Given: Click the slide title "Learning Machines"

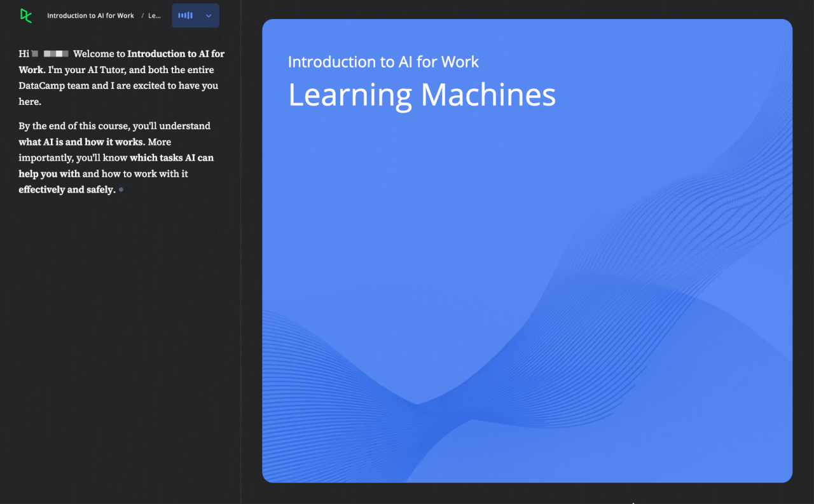Looking at the screenshot, I should pos(422,95).
